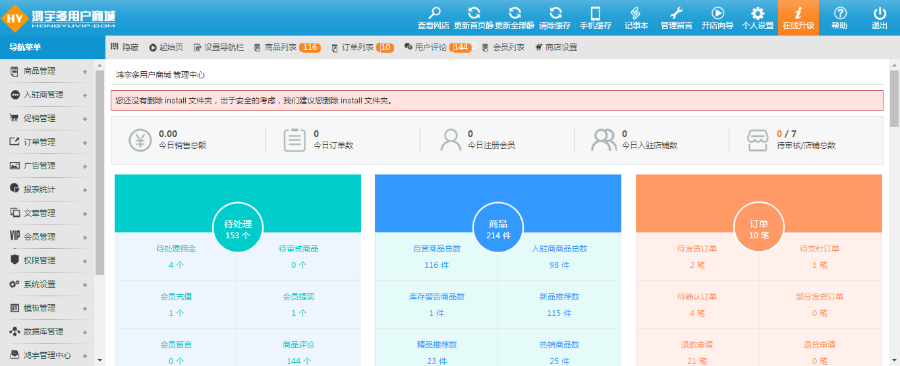Open 入驻商商品总数 98件 link
The image size is (900, 366).
559,257
